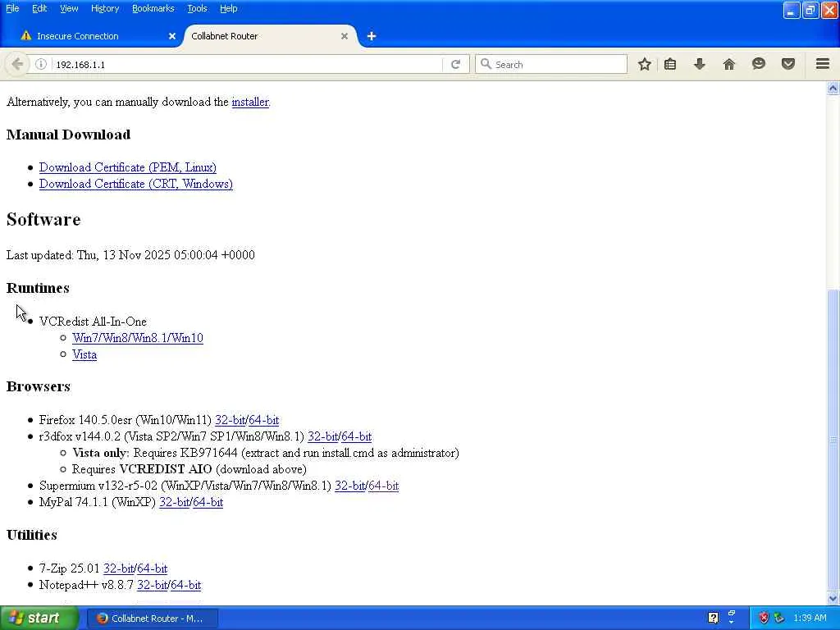Screen dimensions: 840x630
Task: Open the Help menu
Action: (x=228, y=8)
